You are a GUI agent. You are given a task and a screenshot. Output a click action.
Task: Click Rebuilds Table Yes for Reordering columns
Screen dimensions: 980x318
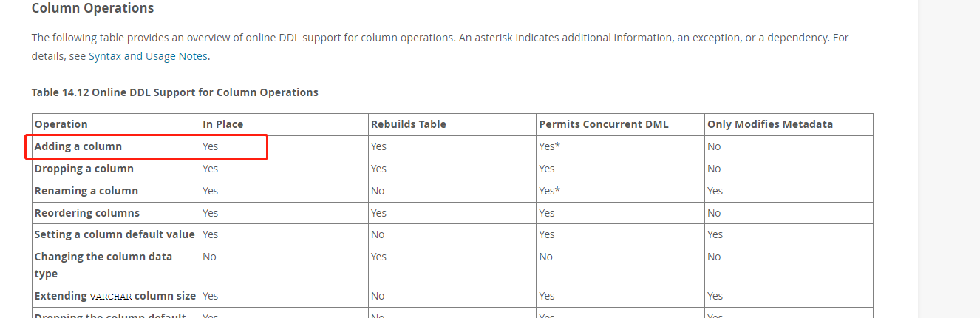point(378,213)
